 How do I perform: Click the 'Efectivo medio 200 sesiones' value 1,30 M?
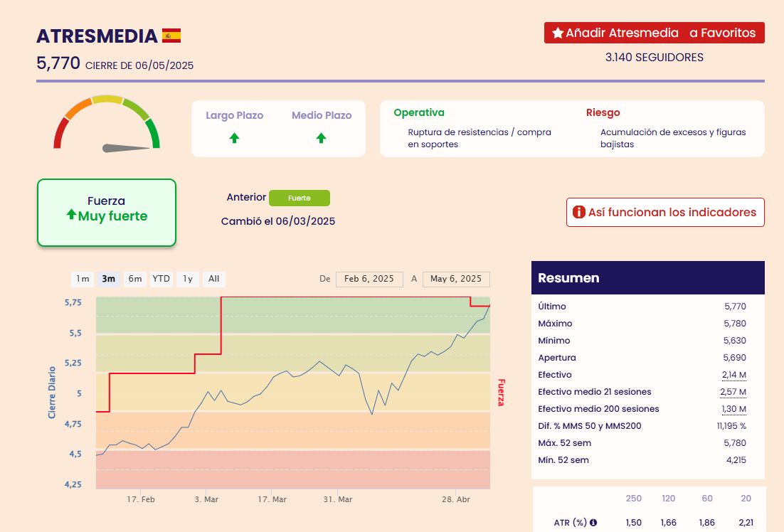[x=733, y=409]
